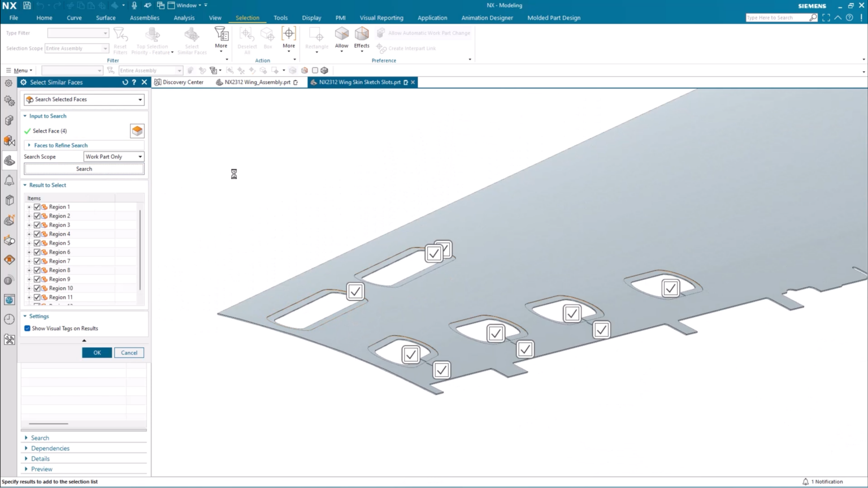Viewport: 868px width, 488px height.
Task: Expand Faces to Refine Search section
Action: tap(60, 145)
